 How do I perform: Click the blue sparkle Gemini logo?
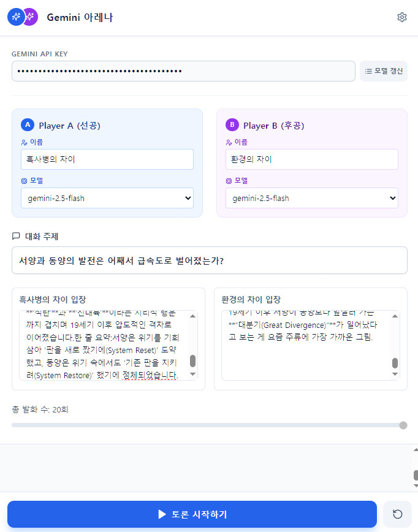(16, 17)
